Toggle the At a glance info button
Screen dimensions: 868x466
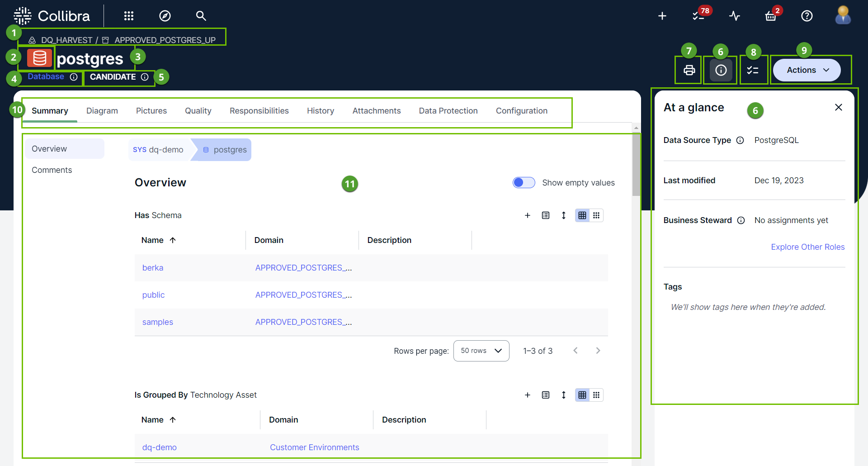[721, 70]
